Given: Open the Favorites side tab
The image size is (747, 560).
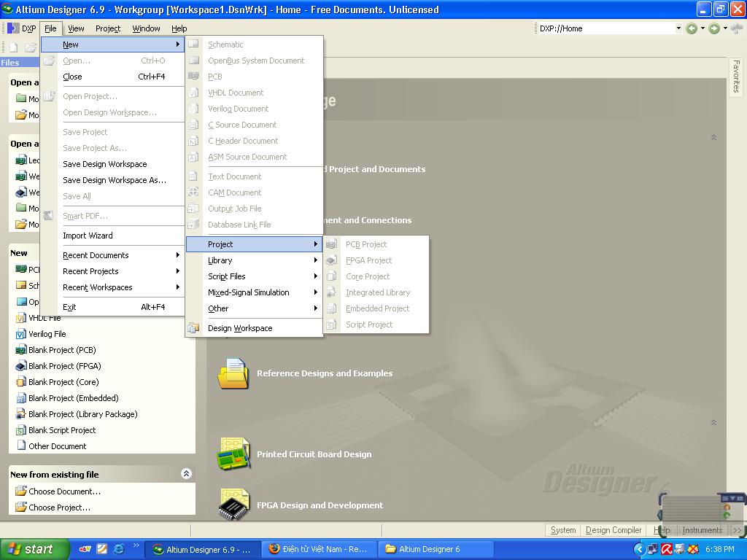Looking at the screenshot, I should (737, 76).
